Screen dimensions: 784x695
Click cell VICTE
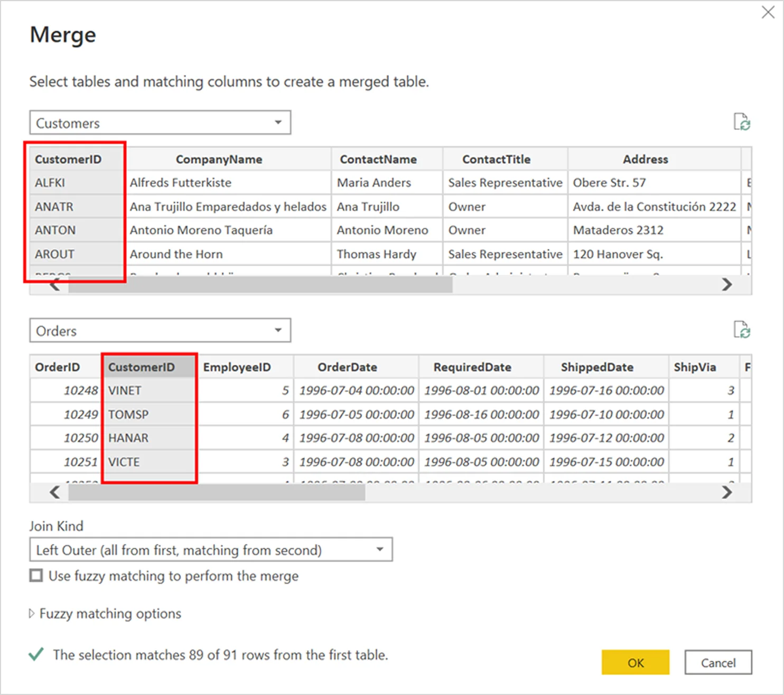tap(150, 462)
